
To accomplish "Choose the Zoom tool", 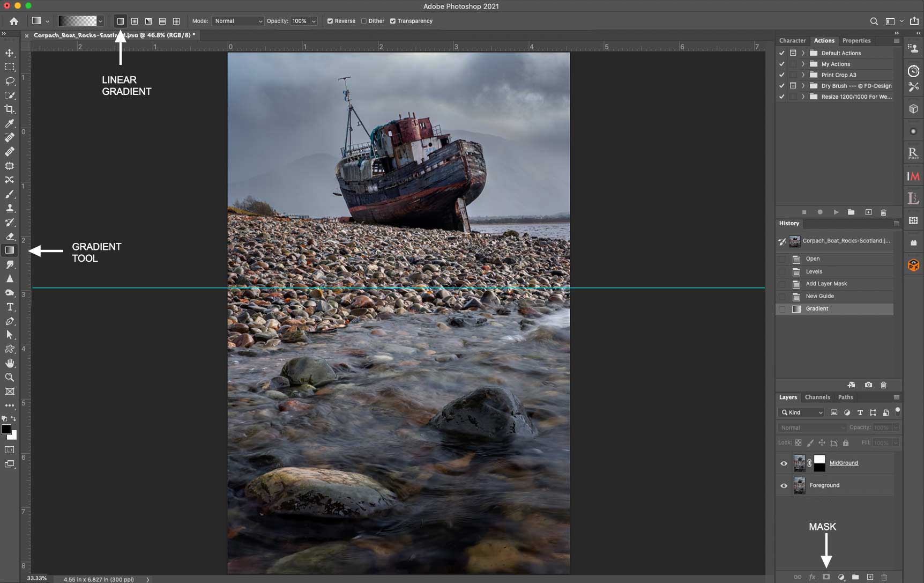I will coord(10,378).
